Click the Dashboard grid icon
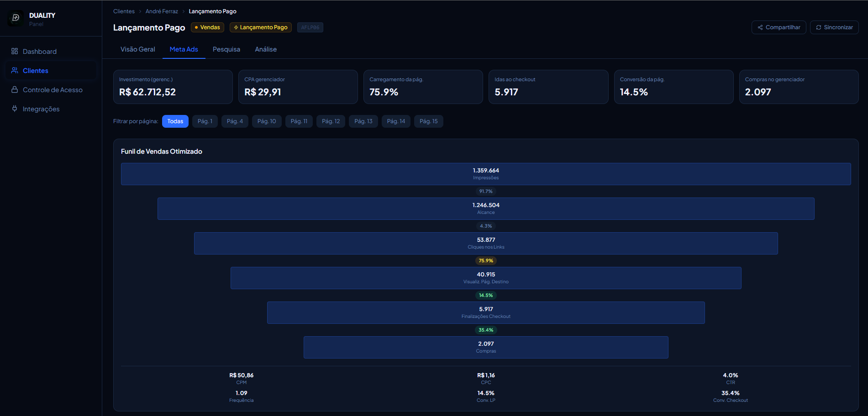Screen dimensions: 868x416 coord(15,51)
